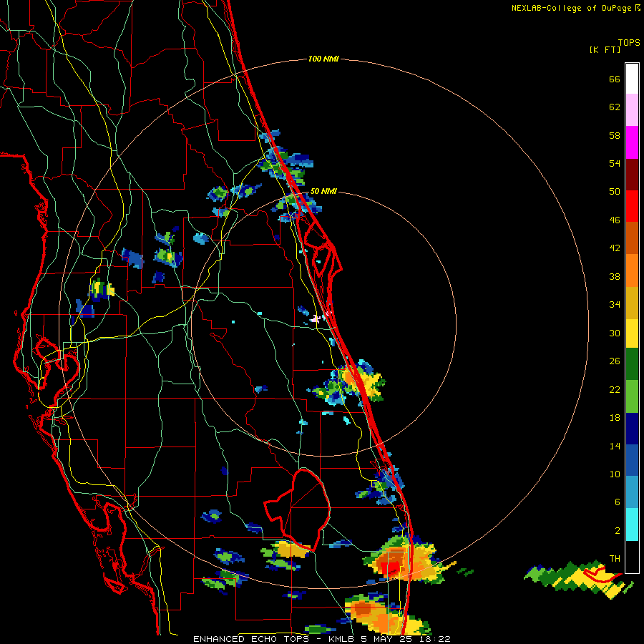Select the bright red legend swatch
This screenshot has width=644, height=644.
click(632, 206)
